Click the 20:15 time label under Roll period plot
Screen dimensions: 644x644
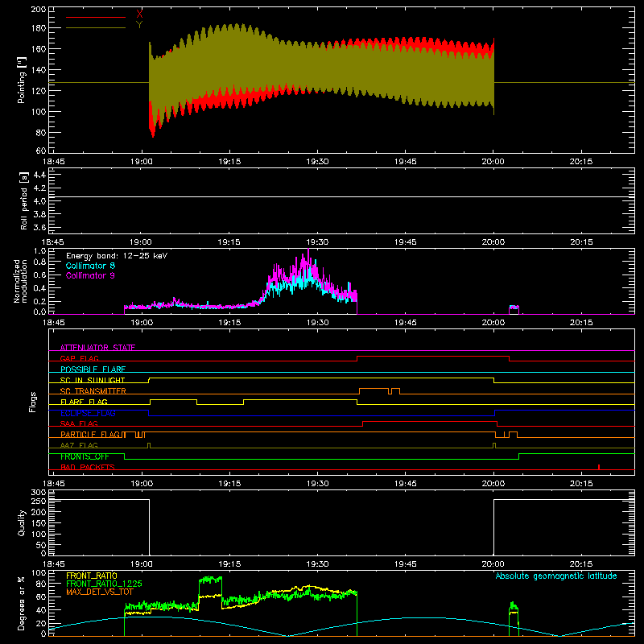click(x=581, y=242)
